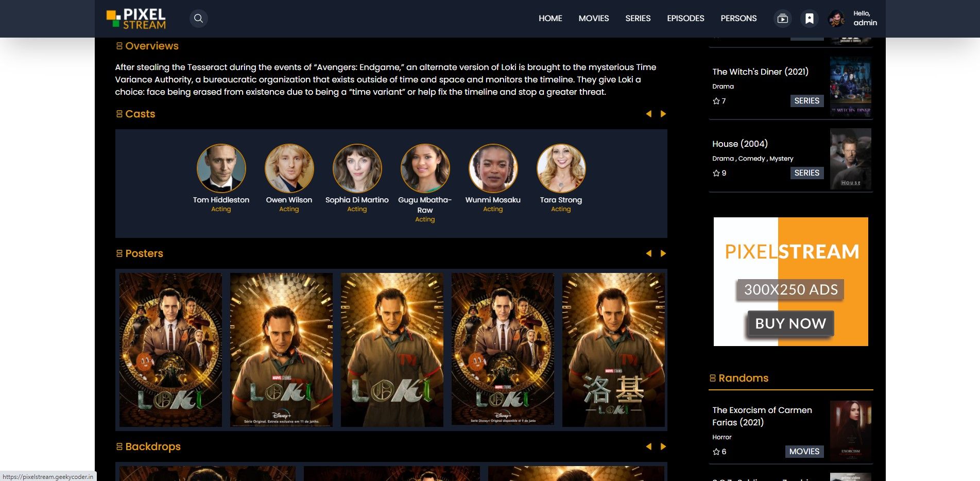
Task: Show previous backdrops with left arrow
Action: 649,446
